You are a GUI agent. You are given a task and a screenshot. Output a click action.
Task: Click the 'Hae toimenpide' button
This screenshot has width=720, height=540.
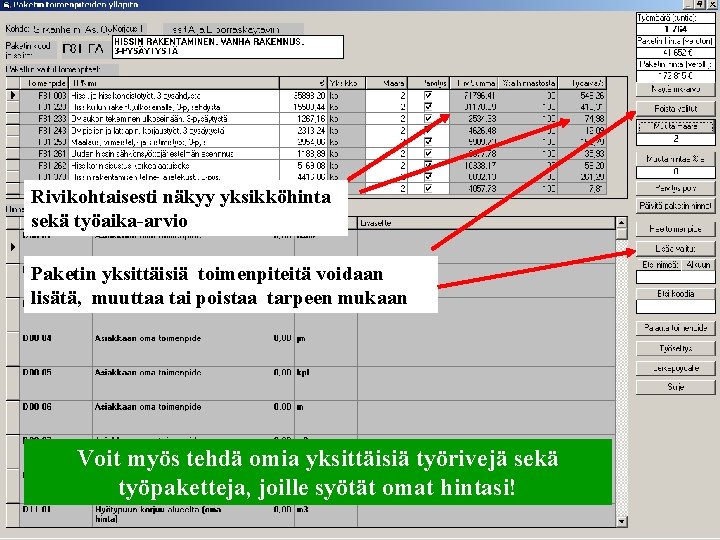click(x=675, y=229)
